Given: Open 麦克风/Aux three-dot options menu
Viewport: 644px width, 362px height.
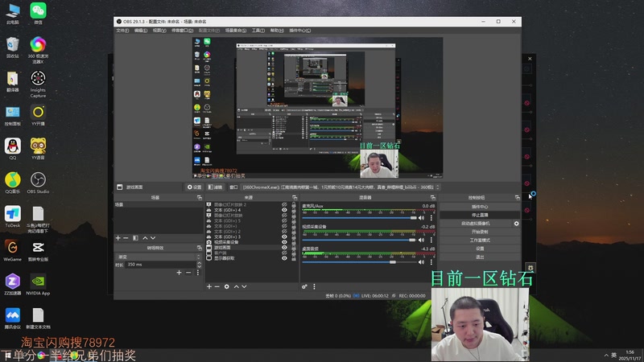Looking at the screenshot, I should point(431,218).
